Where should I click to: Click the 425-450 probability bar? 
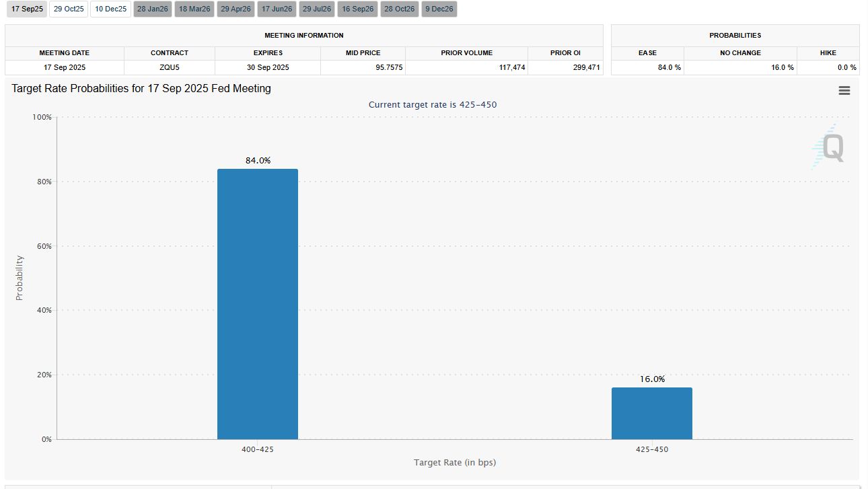[652, 414]
